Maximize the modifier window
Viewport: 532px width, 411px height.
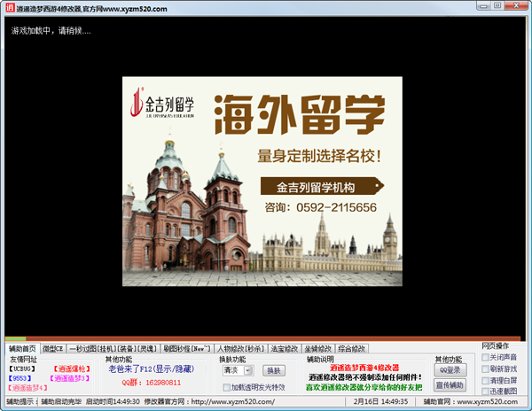pos(497,6)
